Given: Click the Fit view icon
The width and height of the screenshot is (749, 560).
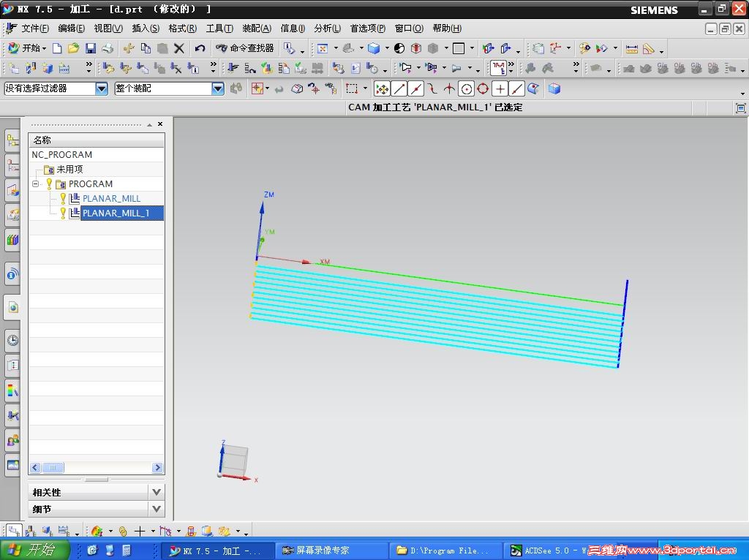Looking at the screenshot, I should click(323, 48).
